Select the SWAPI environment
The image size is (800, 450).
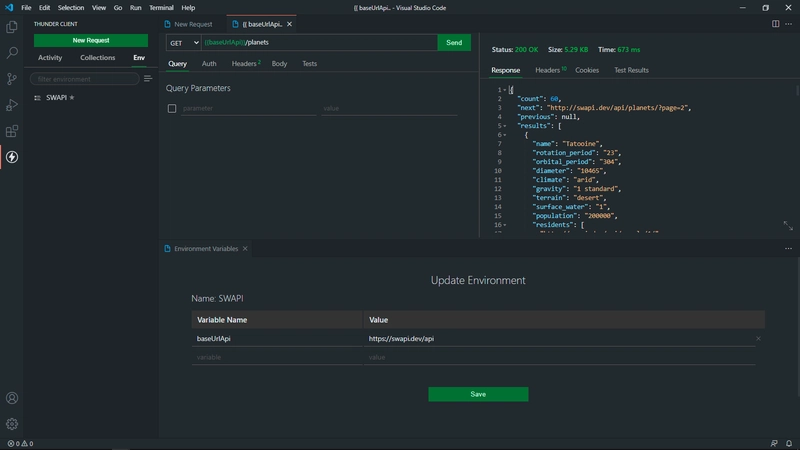click(56, 97)
